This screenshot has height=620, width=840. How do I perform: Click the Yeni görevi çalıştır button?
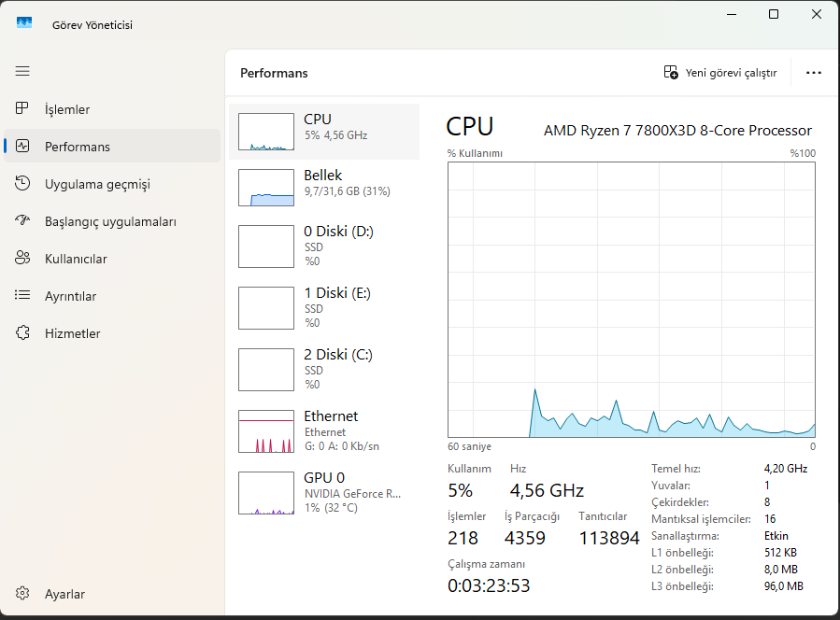click(x=720, y=73)
